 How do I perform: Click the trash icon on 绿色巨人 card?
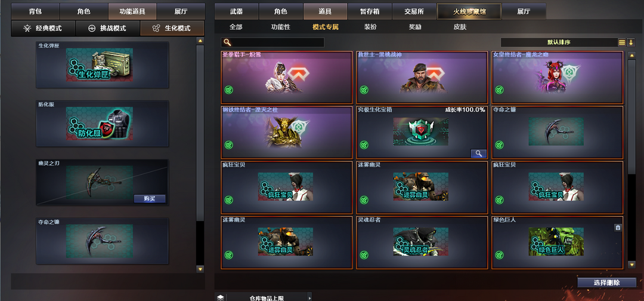pos(618,228)
